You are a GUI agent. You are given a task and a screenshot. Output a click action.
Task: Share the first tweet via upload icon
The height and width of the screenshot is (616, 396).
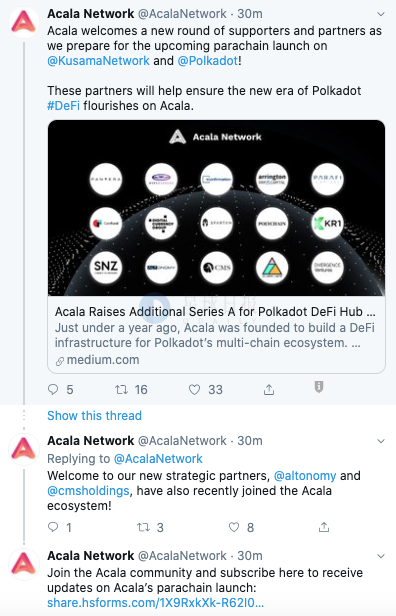click(269, 389)
